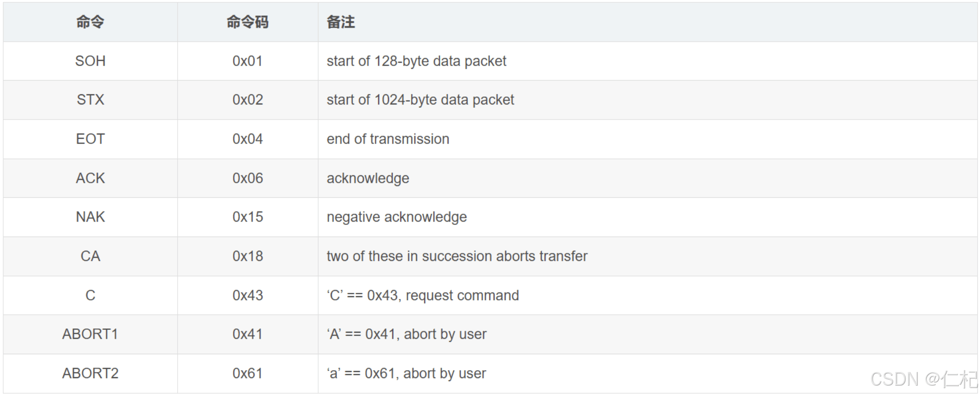Screen dimensions: 980x395
Task: Click the 0x43 code cell
Action: click(x=247, y=295)
